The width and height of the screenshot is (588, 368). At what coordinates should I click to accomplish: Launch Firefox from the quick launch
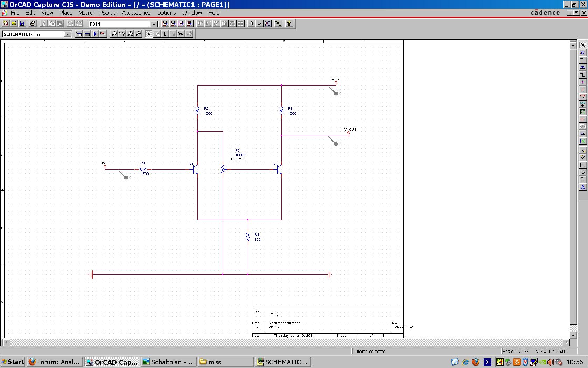pyautogui.click(x=476, y=362)
